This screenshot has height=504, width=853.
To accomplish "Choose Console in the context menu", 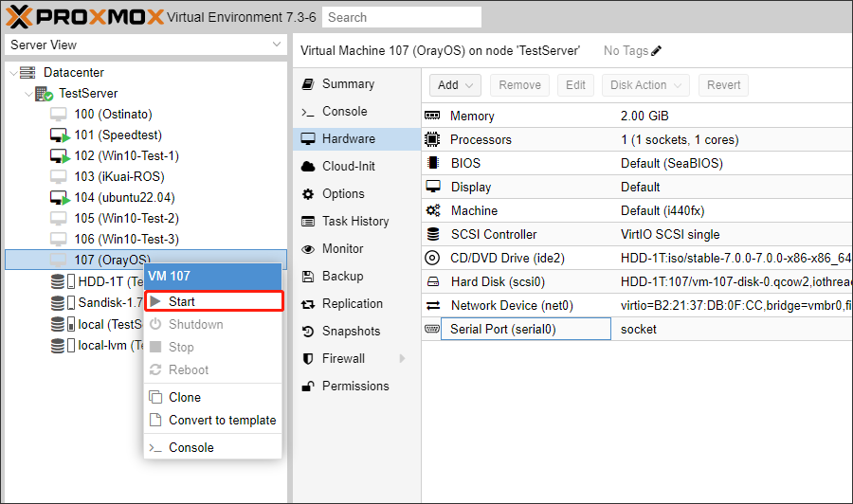I will [x=212, y=447].
